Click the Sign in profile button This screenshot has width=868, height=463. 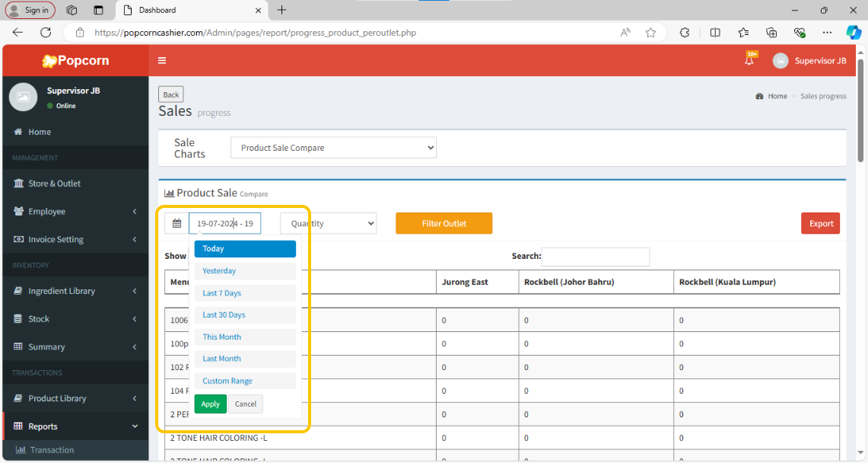[x=30, y=10]
